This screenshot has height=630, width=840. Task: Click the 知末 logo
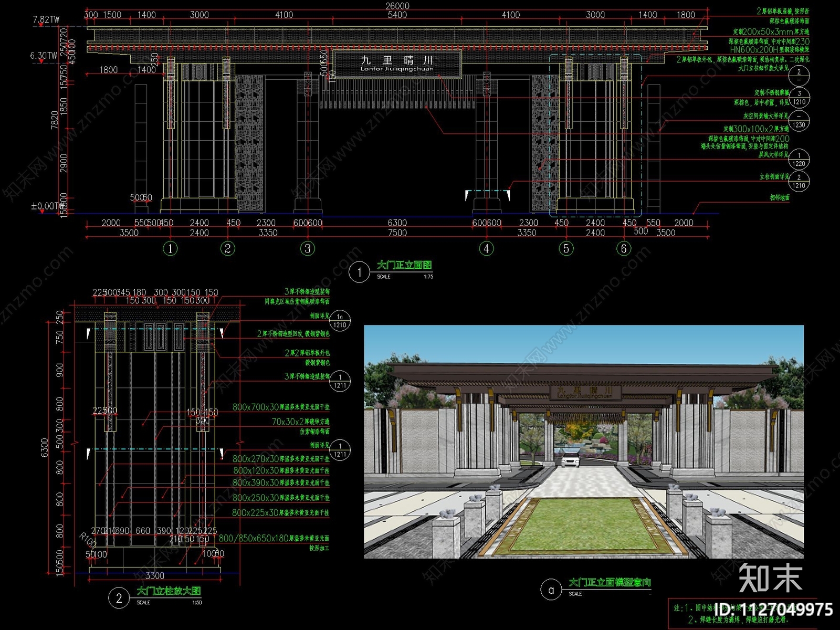(771, 577)
